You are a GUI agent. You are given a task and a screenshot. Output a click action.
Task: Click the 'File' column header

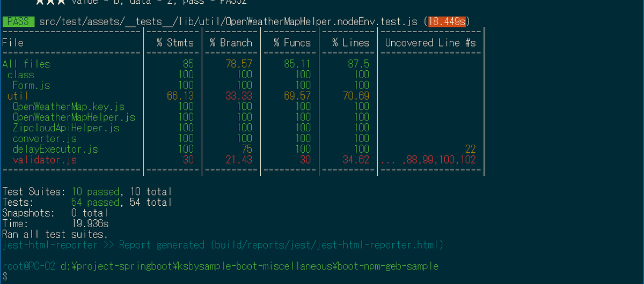(x=13, y=43)
